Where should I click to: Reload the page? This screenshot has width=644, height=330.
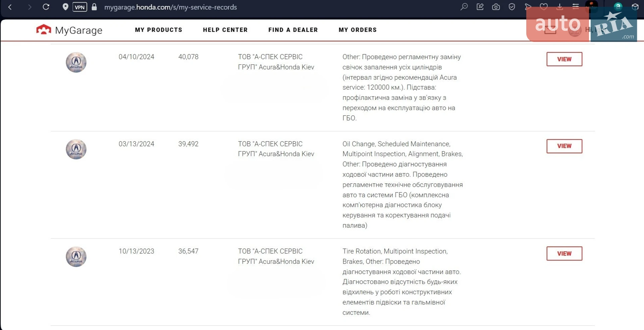click(46, 7)
